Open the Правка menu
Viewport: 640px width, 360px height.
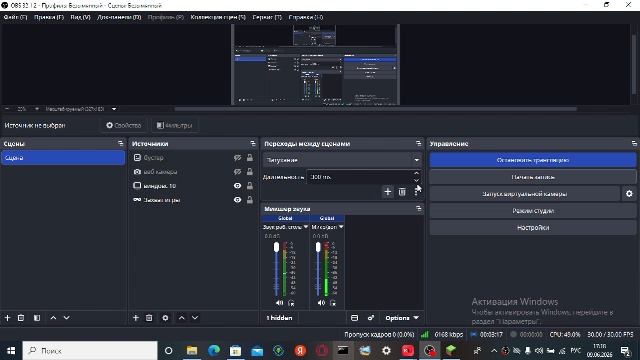(x=49, y=17)
